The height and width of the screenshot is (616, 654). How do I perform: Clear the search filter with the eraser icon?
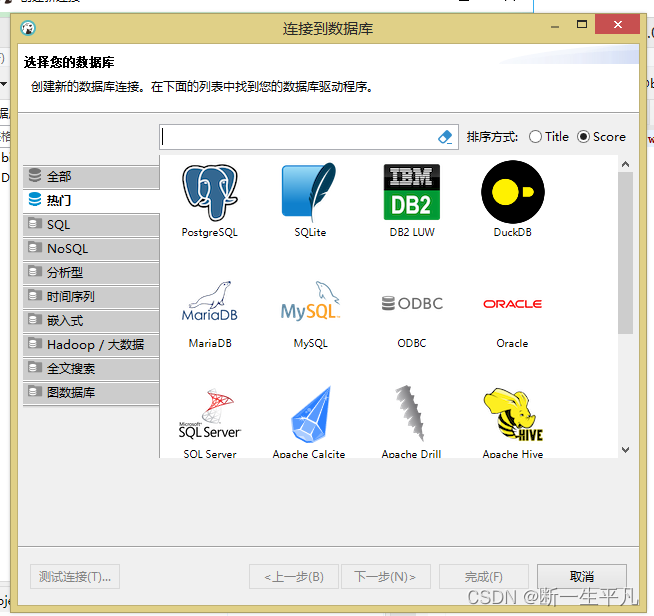click(445, 137)
